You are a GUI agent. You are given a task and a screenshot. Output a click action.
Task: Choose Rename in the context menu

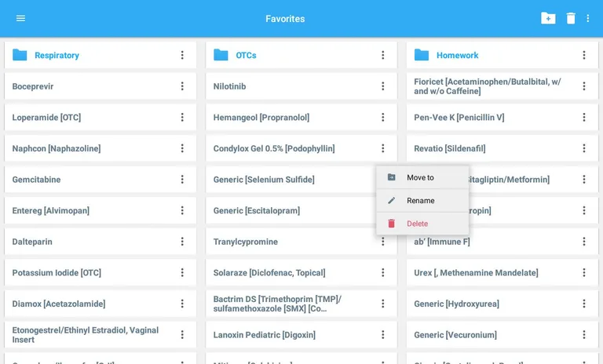422,200
